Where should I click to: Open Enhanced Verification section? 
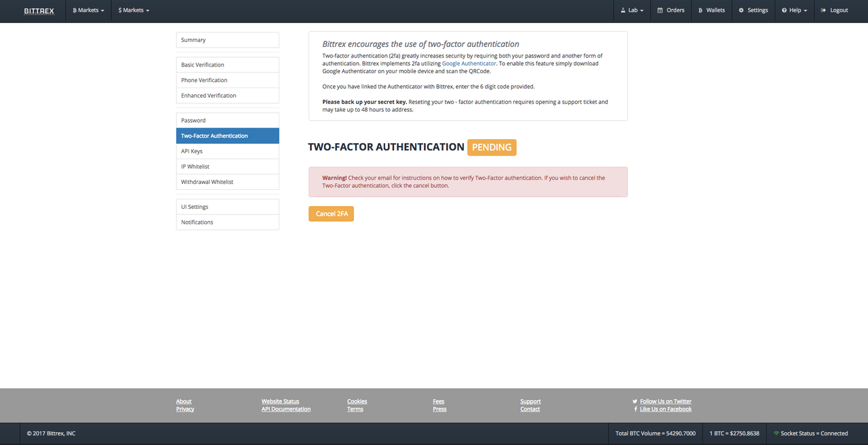[x=227, y=96]
